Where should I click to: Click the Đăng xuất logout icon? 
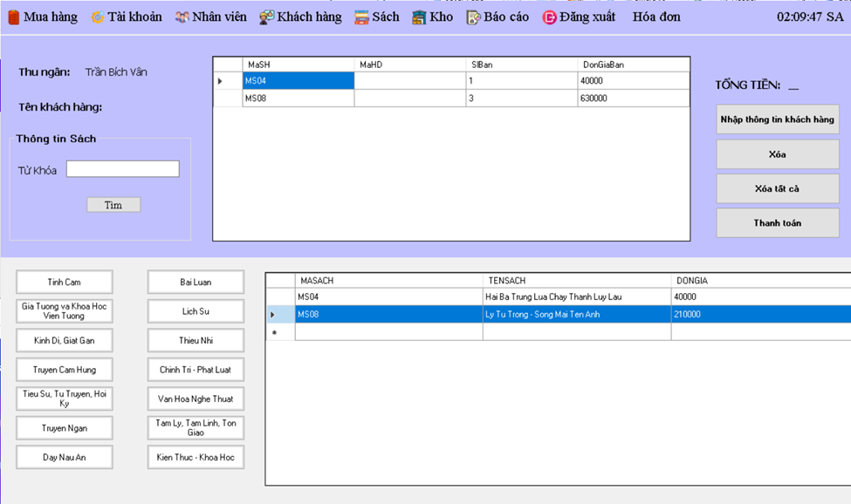[549, 17]
